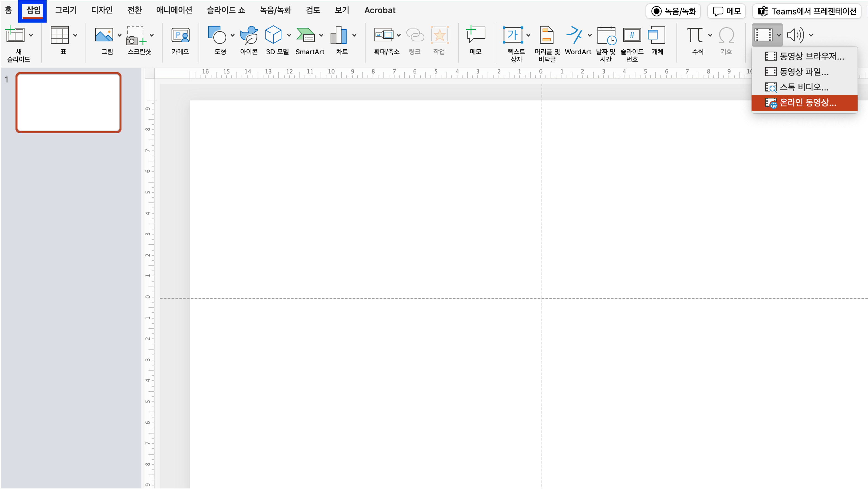Screen dimensions: 868x489
Task: Click the Shapes (도형) icon
Action: [x=217, y=35]
